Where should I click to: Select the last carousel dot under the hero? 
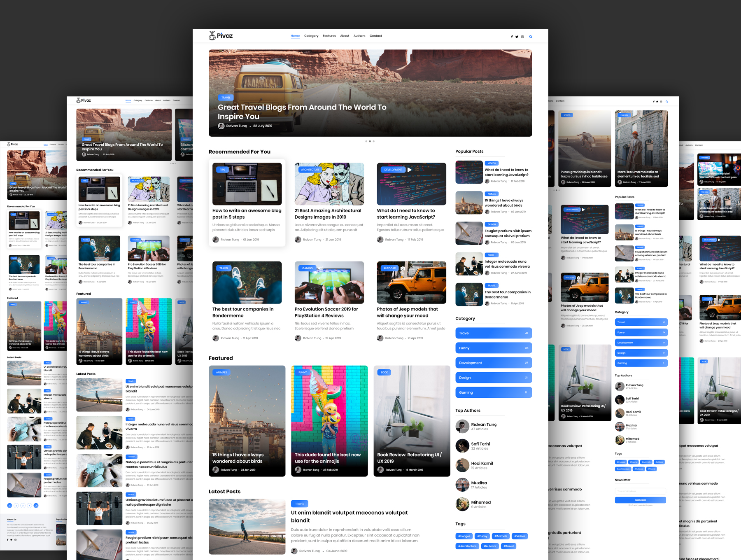374,141
